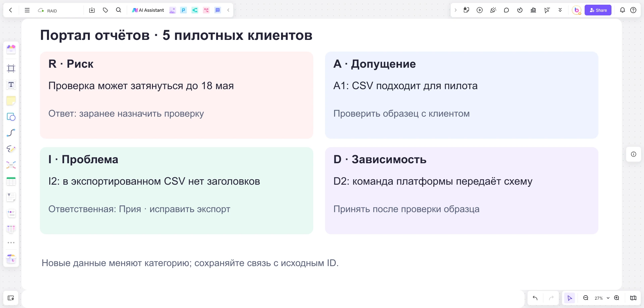Click the AI image generator icon
Image resolution: width=644 pixels, height=308 pixels.
[172, 10]
